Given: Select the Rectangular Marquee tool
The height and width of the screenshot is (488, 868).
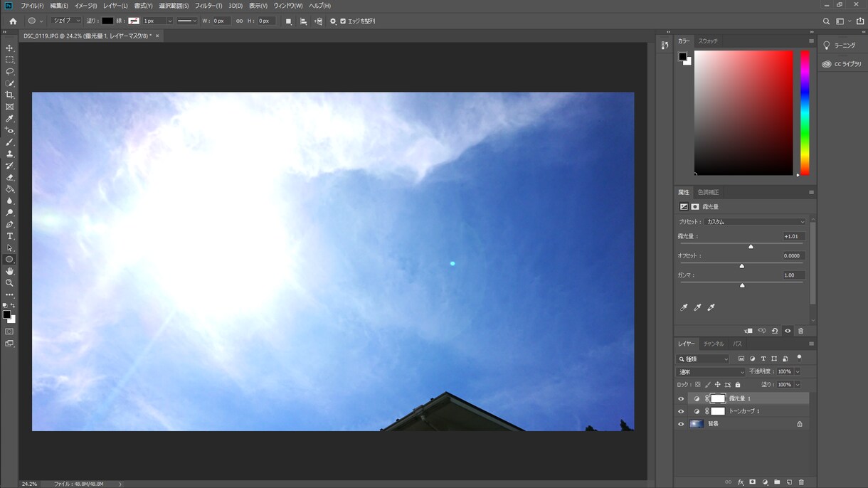Looking at the screenshot, I should coord(10,60).
